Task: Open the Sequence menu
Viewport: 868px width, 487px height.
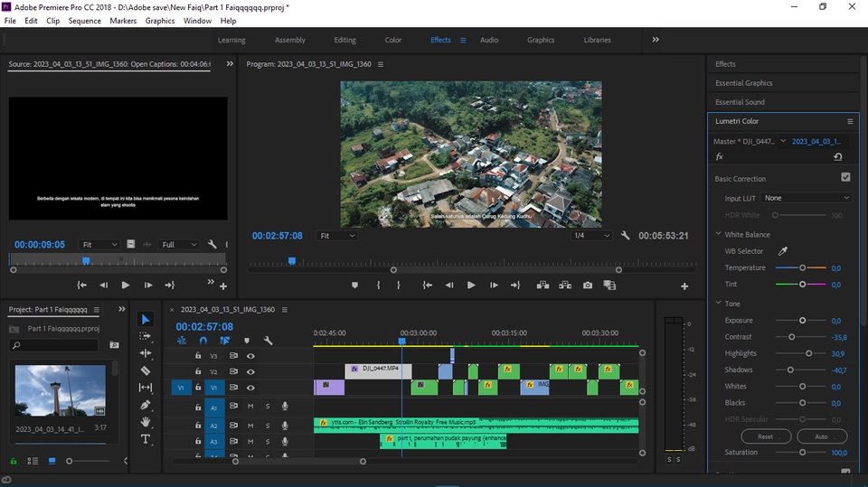Action: pyautogui.click(x=85, y=21)
